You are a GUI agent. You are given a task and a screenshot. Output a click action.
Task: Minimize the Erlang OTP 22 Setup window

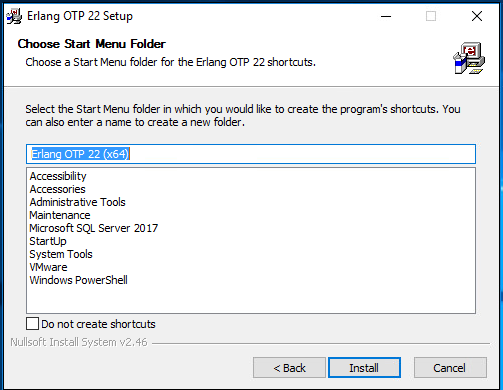click(x=386, y=16)
